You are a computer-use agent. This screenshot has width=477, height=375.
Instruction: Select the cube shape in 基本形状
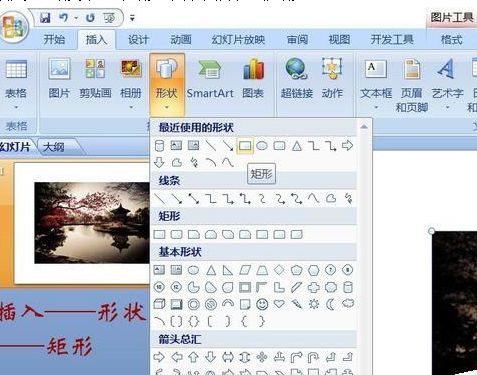159,304
